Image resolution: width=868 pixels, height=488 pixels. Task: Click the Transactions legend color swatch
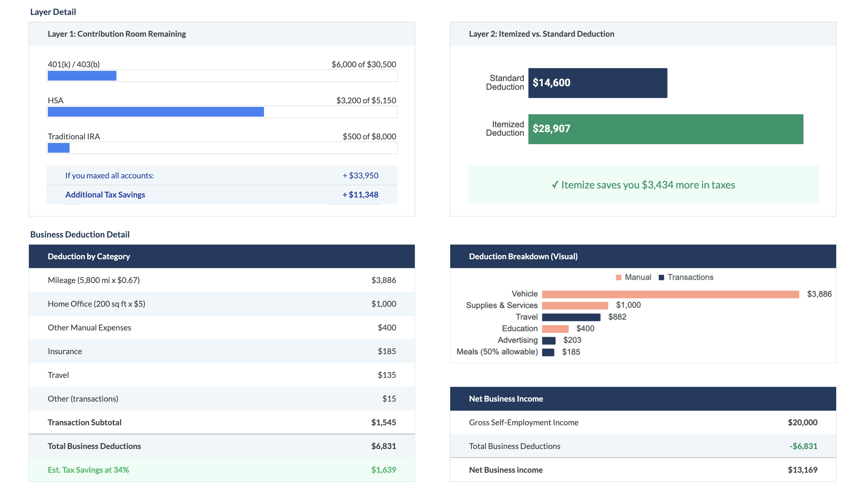pyautogui.click(x=661, y=277)
